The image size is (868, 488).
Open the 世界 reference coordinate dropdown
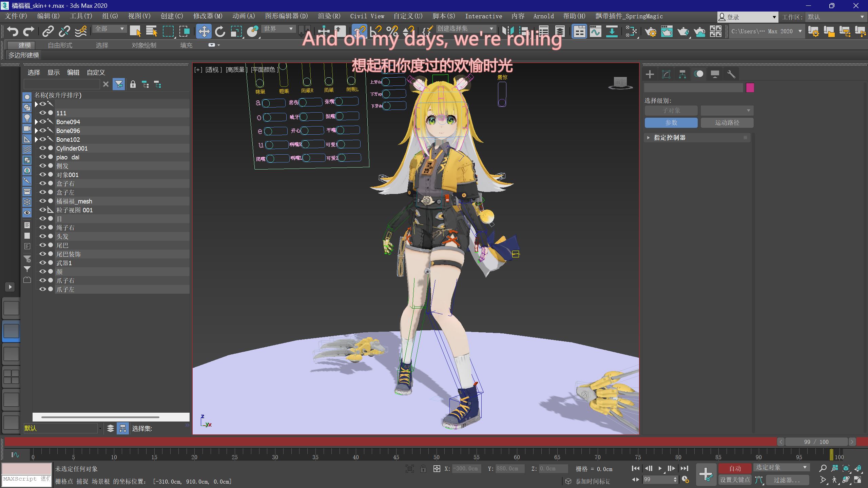click(278, 29)
